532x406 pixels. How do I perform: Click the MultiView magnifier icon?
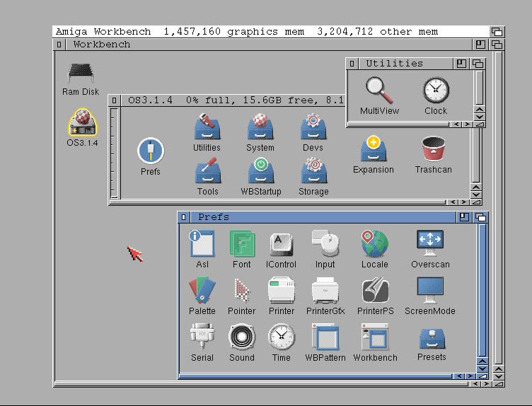[379, 91]
